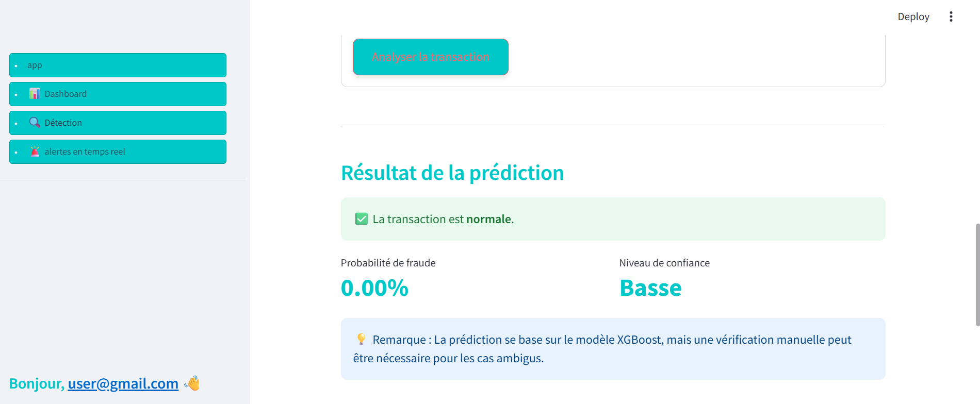Screen dimensions: 980x404
Task: Open the user@gmail.com link
Action: 123,383
